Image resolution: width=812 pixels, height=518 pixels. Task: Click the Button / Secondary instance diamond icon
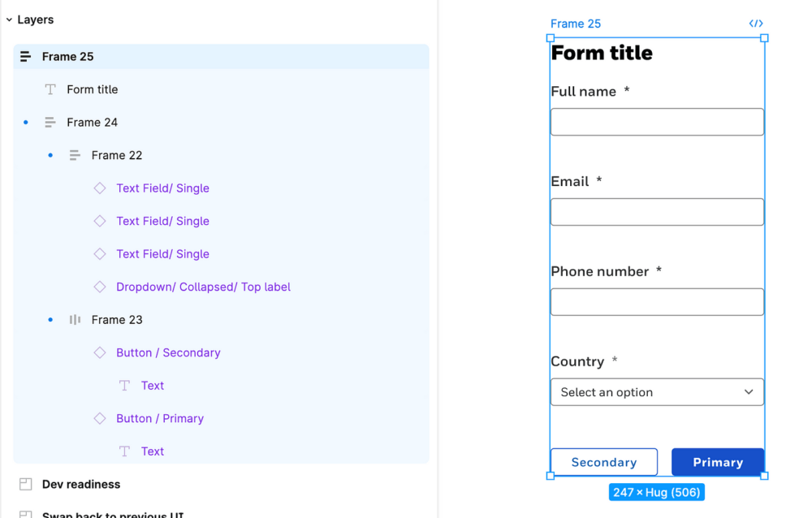pyautogui.click(x=99, y=352)
